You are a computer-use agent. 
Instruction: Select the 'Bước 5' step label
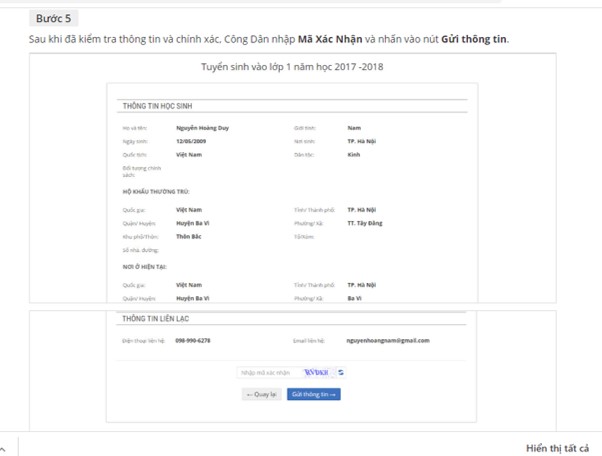tap(53, 18)
